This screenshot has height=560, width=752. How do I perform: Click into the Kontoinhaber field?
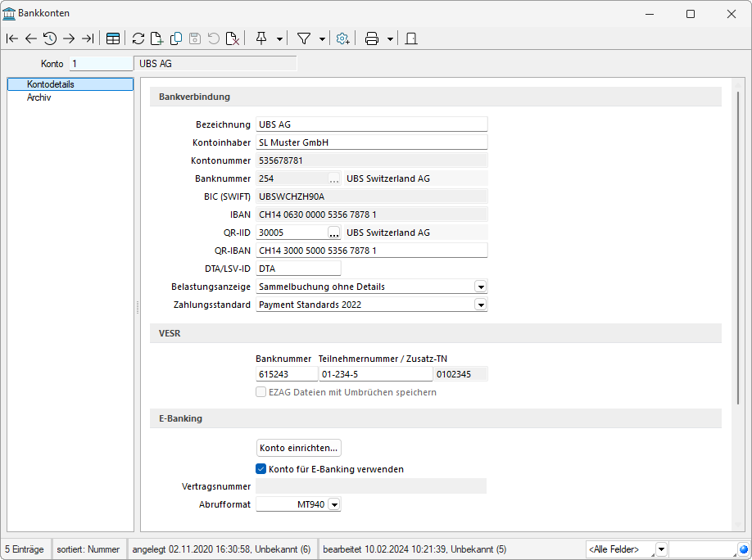(x=371, y=142)
